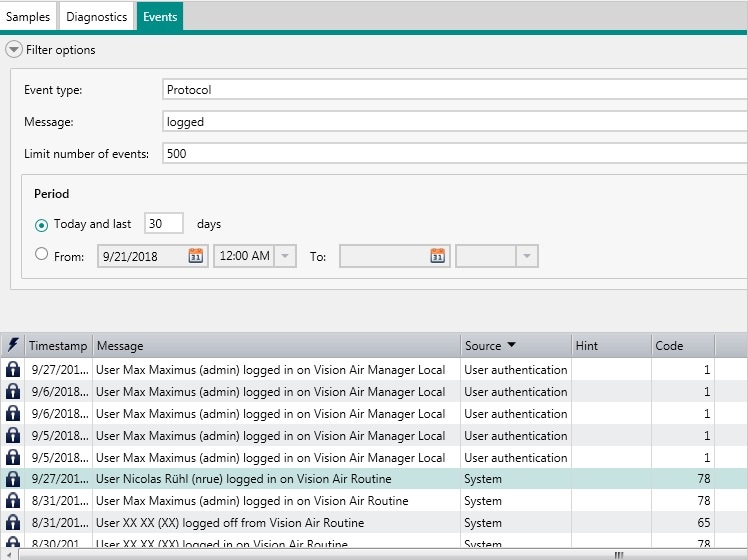The width and height of the screenshot is (748, 560).
Task: Click lock icon of first 9/5/2018 row
Action: pos(13,435)
